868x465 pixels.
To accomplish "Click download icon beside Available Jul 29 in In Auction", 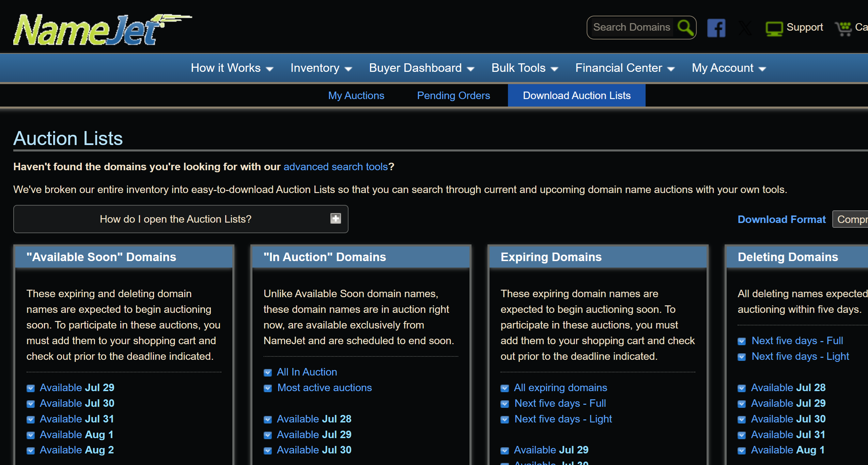I will [x=268, y=435].
